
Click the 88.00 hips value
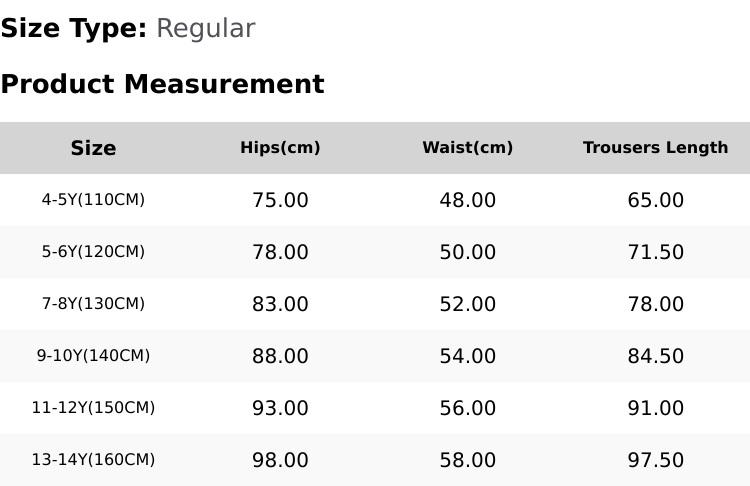click(280, 356)
